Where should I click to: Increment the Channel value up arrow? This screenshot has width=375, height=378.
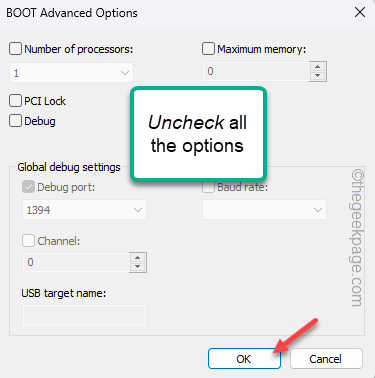pyautogui.click(x=137, y=258)
